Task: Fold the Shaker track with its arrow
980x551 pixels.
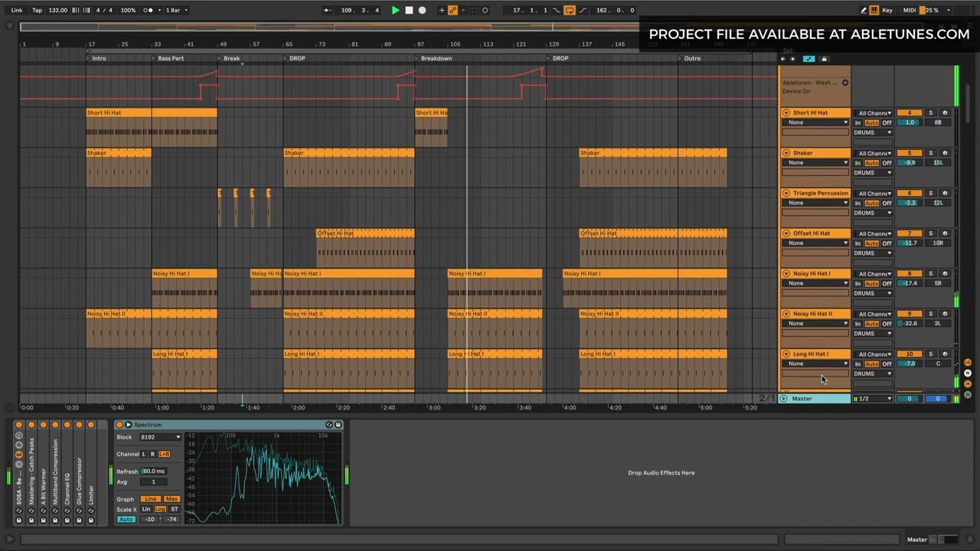Action: coord(786,153)
